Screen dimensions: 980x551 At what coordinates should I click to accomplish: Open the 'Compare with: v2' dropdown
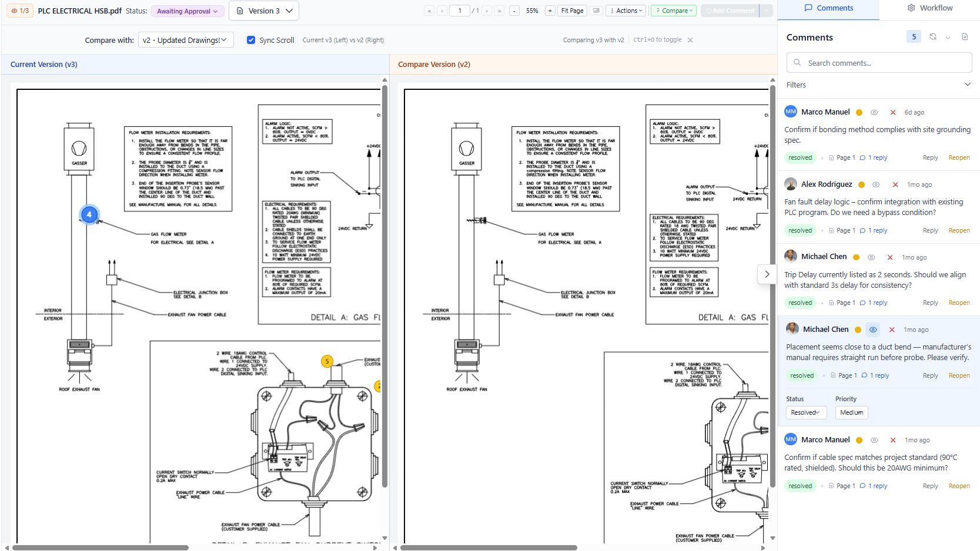click(186, 39)
